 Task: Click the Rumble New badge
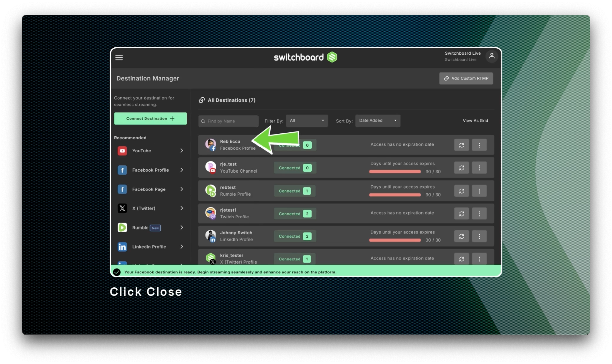pyautogui.click(x=155, y=228)
